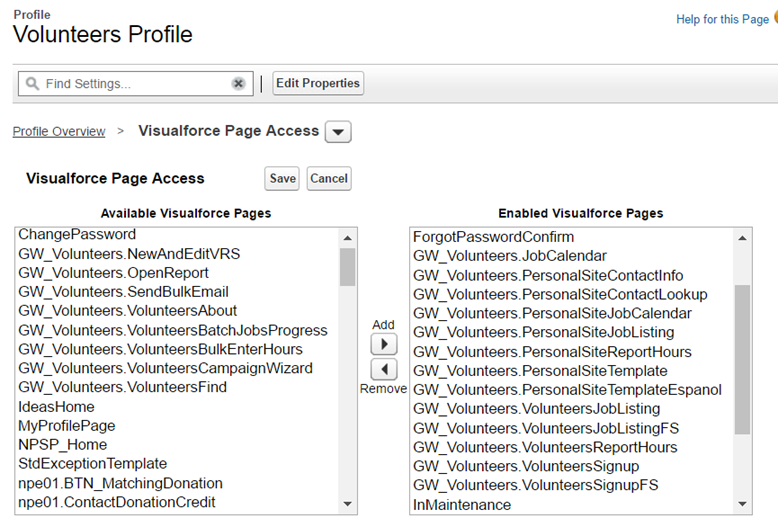Click the Available pages scroll down arrow
This screenshot has width=778, height=527.
tap(347, 504)
